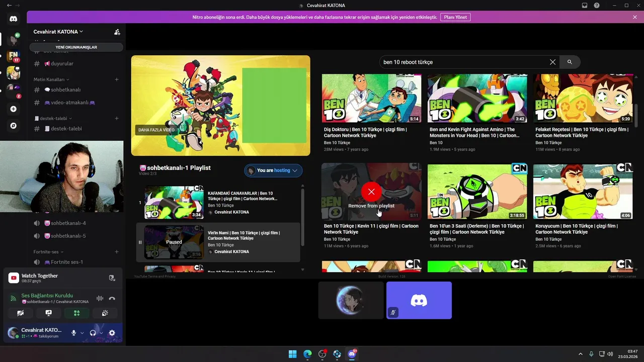The width and height of the screenshot is (644, 362).
Task: Collapse the Metin Kanalları category
Action: (51, 79)
